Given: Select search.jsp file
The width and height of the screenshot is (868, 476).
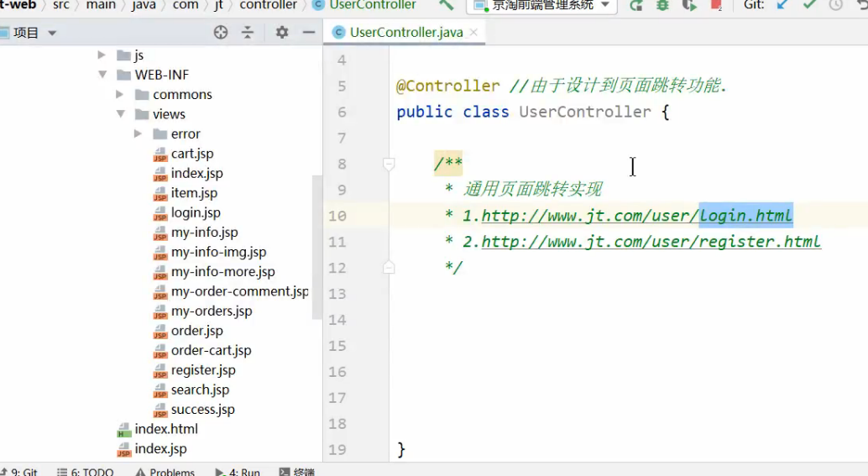Looking at the screenshot, I should click(x=200, y=390).
